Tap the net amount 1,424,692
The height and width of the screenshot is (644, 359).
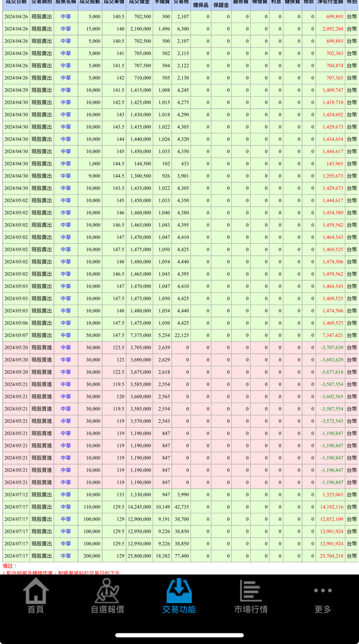click(332, 115)
